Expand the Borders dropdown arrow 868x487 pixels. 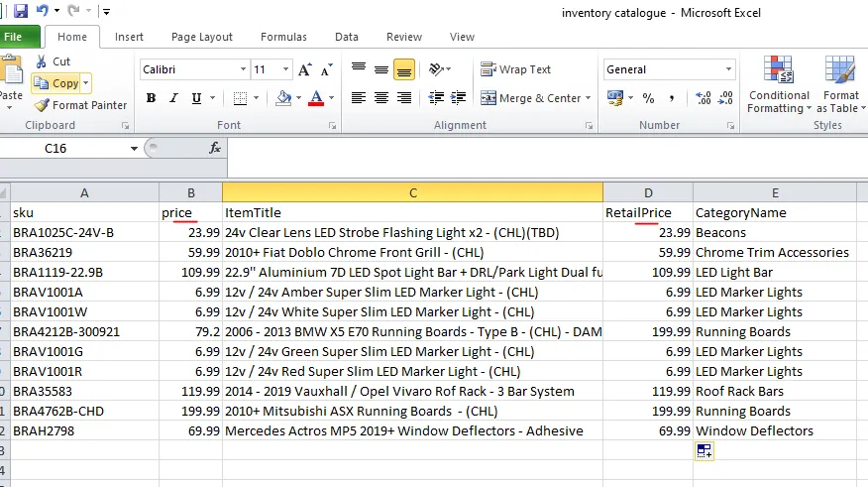tap(256, 98)
